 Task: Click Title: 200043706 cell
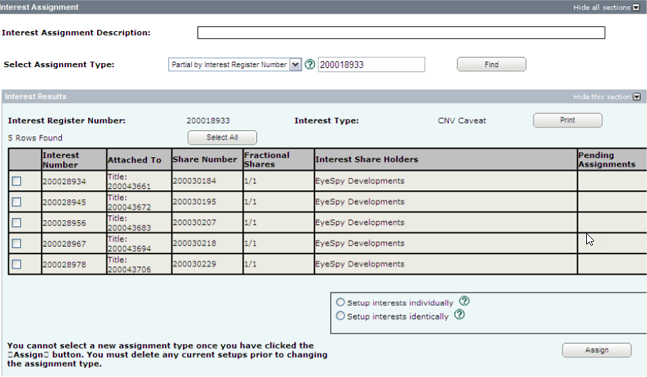(x=139, y=264)
